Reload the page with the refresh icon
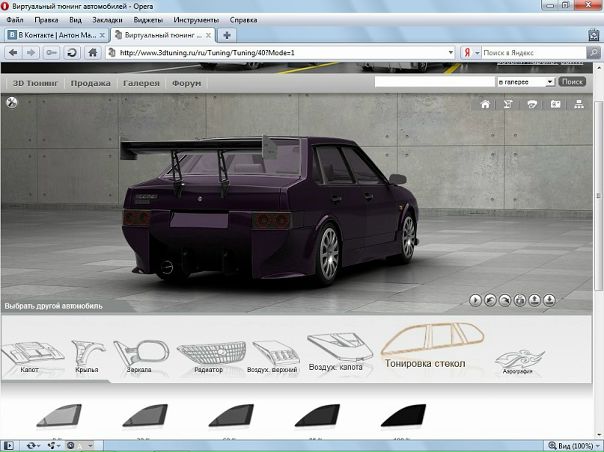 (x=72, y=52)
